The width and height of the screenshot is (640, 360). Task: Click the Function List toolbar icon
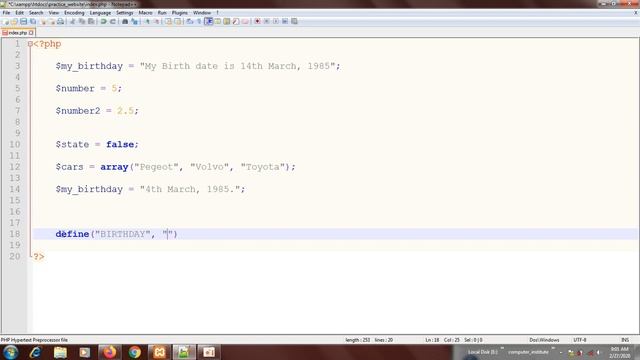236,21
